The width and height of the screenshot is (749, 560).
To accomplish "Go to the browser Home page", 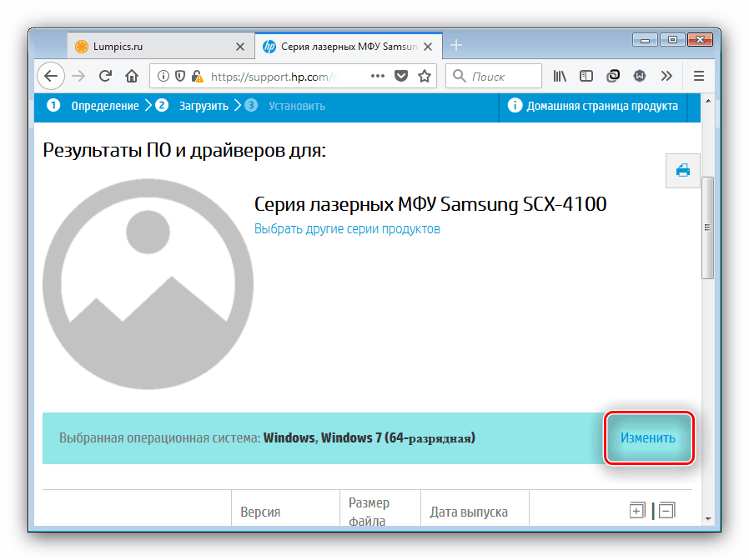I will (x=131, y=77).
